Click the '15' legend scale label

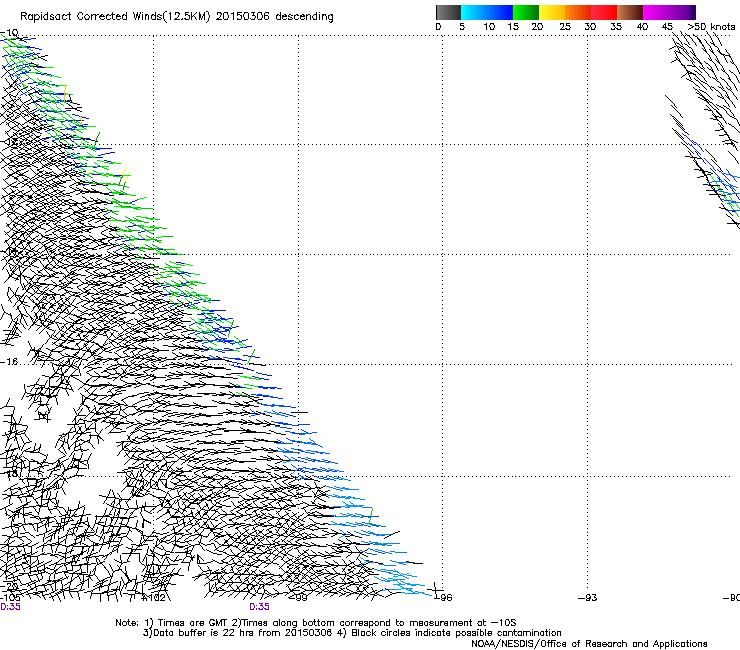coord(513,27)
